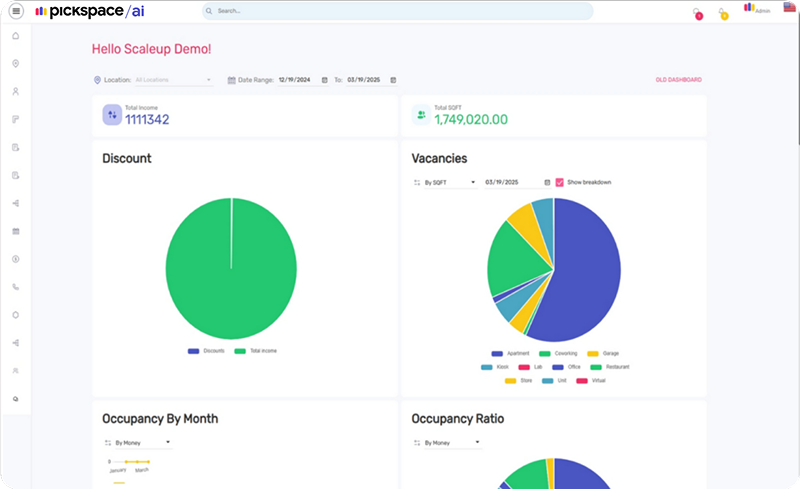
Task: Open the bottom-most sidebar settings icon
Action: 16,399
